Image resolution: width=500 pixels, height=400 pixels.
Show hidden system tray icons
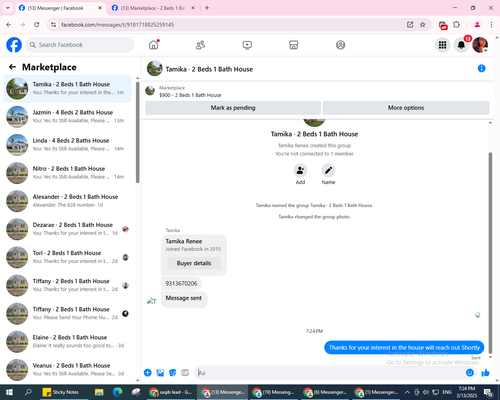point(407,392)
